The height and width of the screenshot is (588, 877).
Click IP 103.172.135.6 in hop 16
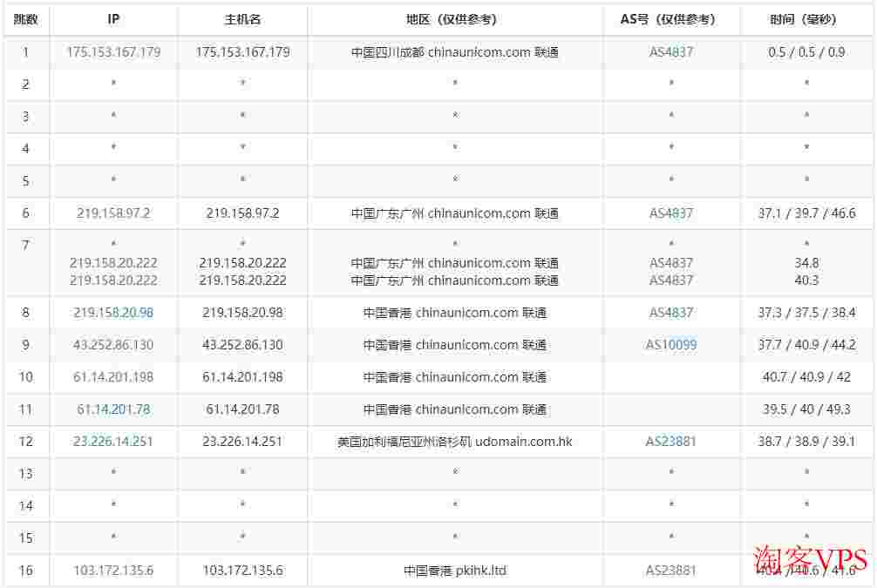113,571
